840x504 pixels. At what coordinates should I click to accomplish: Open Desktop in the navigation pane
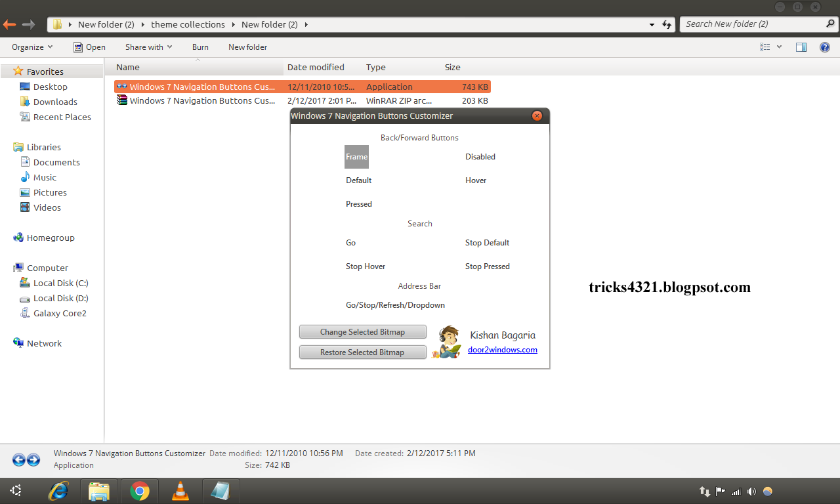51,87
